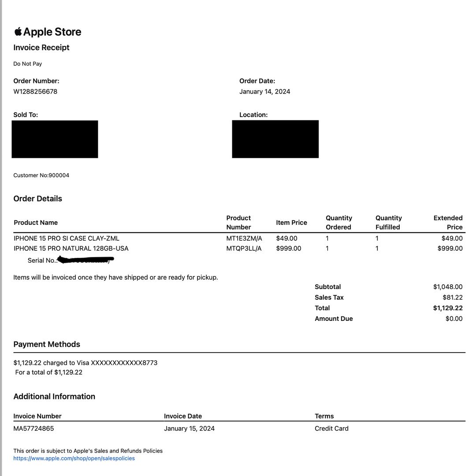
Task: Open the Apple sales policies link
Action: [74, 458]
